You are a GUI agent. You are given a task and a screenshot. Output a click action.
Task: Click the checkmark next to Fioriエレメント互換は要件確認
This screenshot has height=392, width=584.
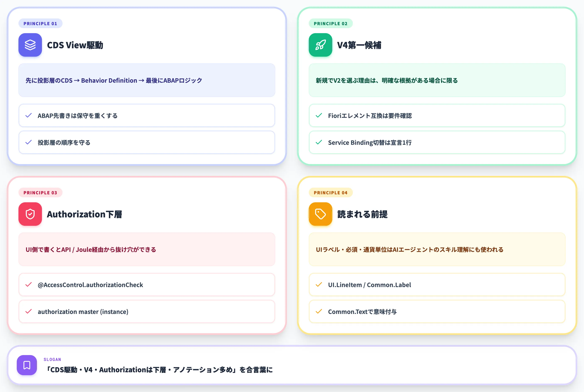[319, 115]
